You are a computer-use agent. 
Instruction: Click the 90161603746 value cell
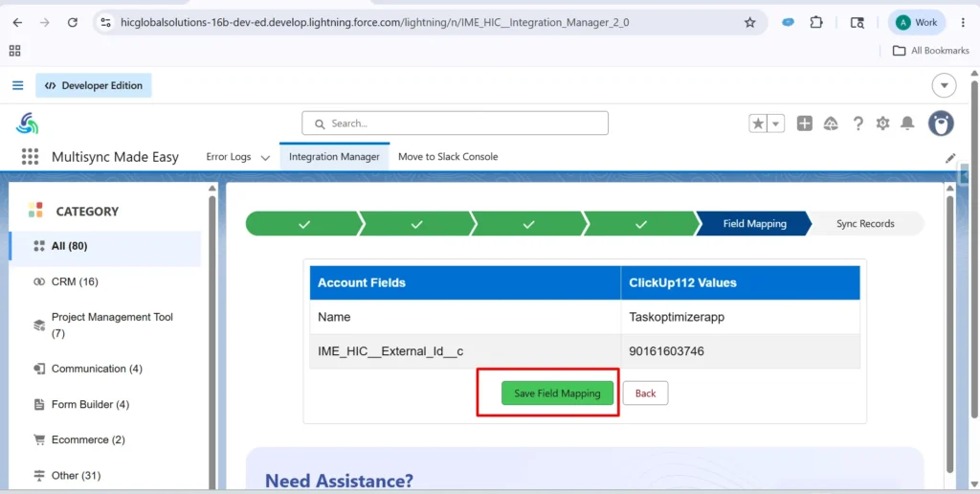[x=740, y=351]
